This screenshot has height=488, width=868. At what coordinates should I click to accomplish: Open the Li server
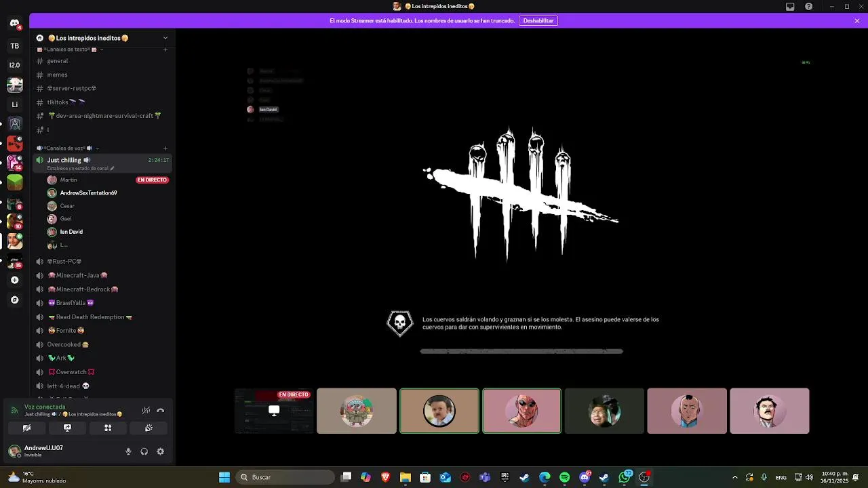14,104
